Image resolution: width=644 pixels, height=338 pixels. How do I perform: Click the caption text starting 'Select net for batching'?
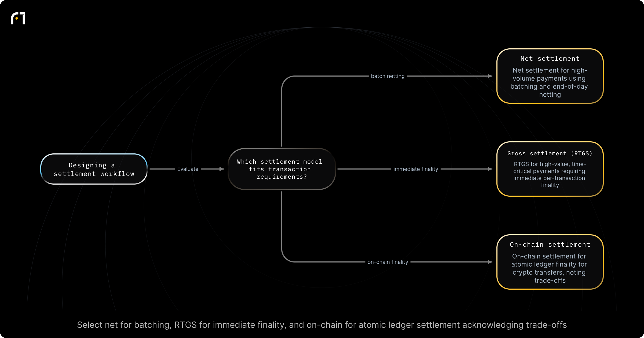coord(322,325)
